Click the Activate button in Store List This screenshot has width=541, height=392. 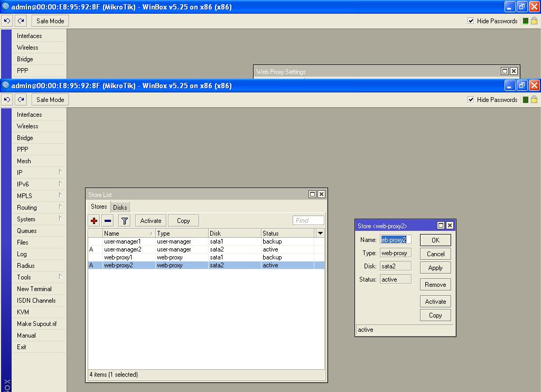[x=150, y=220]
